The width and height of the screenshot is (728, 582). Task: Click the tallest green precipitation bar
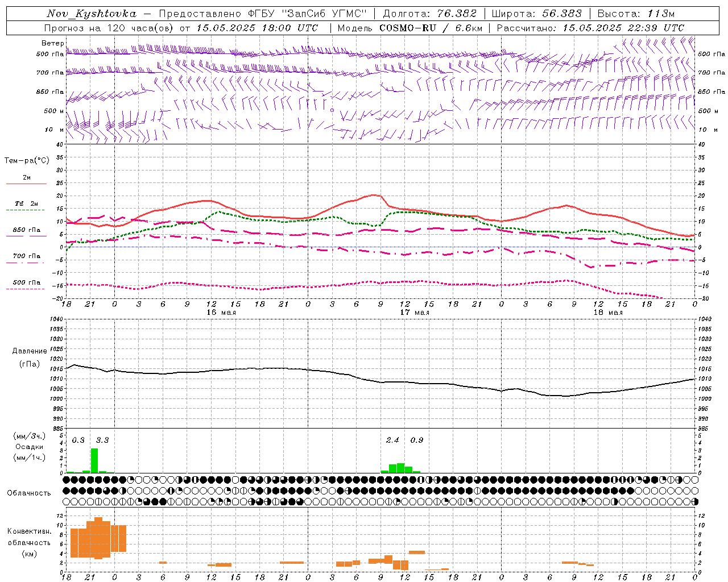point(94,461)
